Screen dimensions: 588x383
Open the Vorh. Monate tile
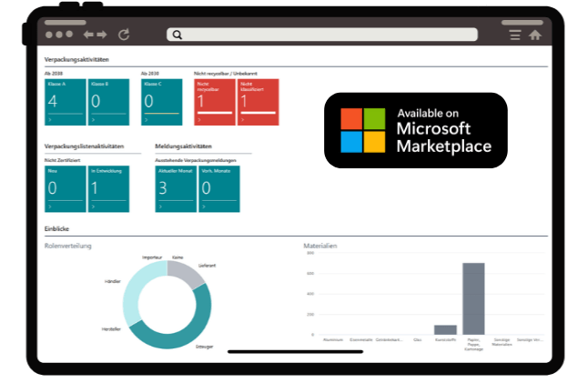[x=219, y=189]
